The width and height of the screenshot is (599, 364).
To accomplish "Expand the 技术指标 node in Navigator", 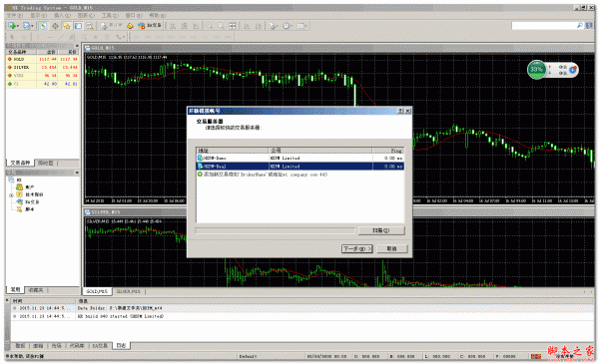I will (11, 195).
